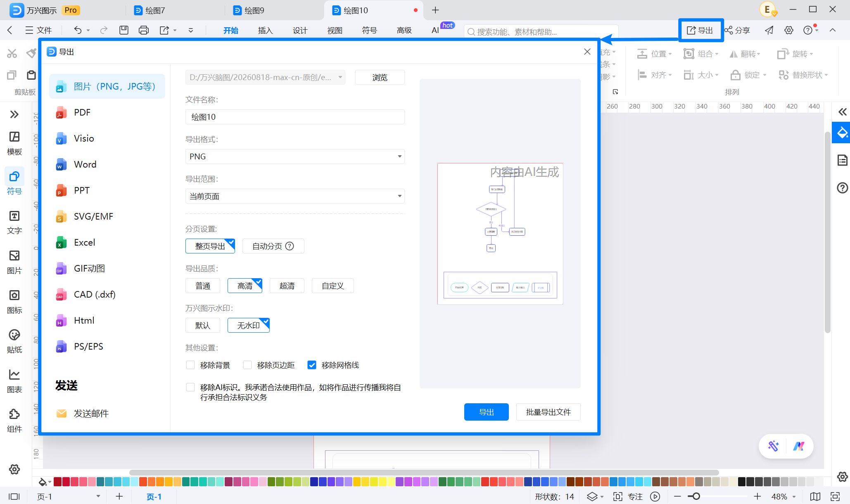
Task: Click the AI magic wand floating button
Action: tap(773, 446)
